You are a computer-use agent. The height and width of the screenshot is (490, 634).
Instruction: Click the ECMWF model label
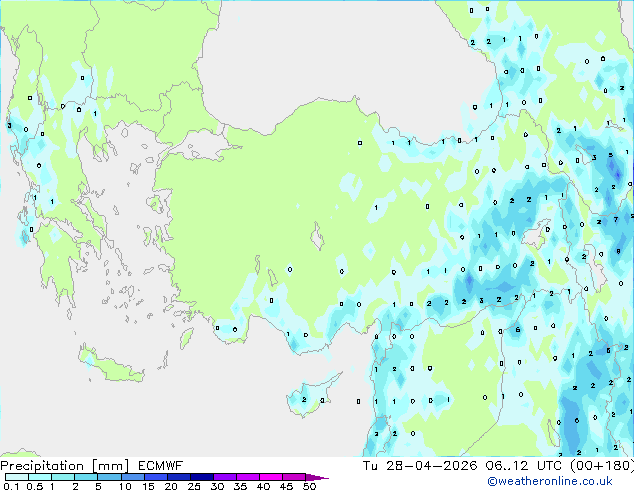click(161, 466)
